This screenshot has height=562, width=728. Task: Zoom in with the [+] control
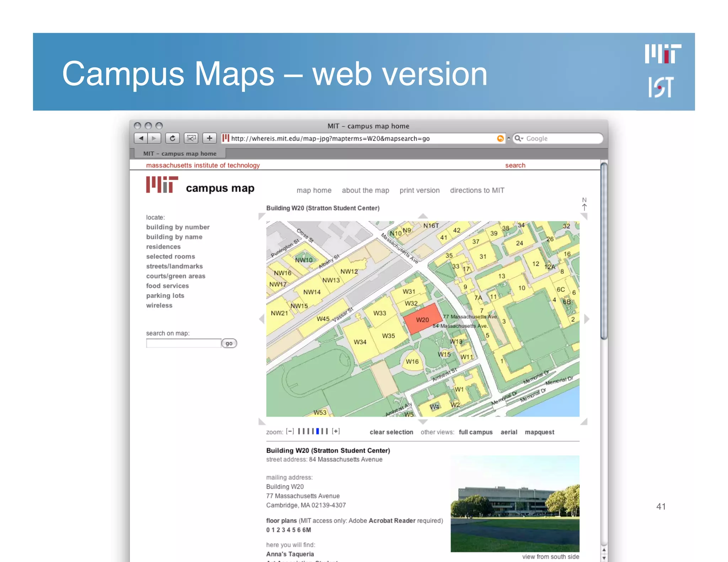(x=336, y=431)
